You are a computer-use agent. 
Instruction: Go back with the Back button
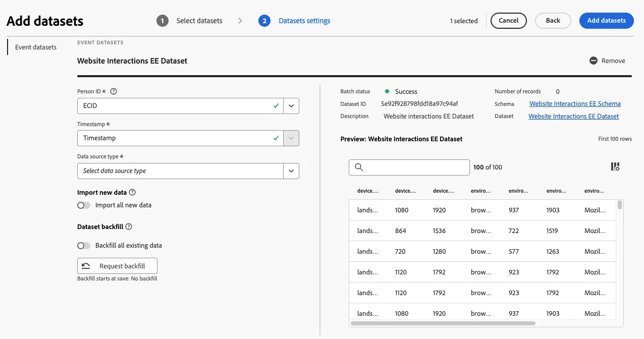[553, 21]
